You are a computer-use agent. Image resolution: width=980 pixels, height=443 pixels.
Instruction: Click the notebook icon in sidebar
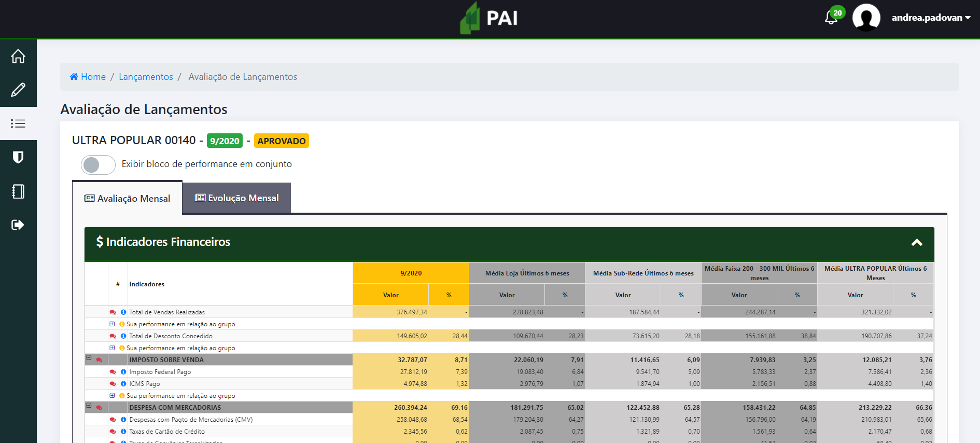[18, 191]
